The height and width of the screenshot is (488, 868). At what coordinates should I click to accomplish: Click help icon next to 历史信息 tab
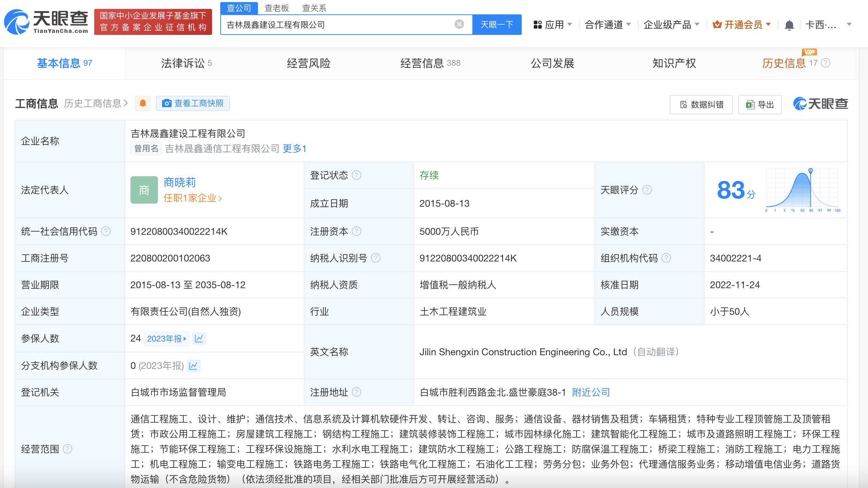point(826,63)
